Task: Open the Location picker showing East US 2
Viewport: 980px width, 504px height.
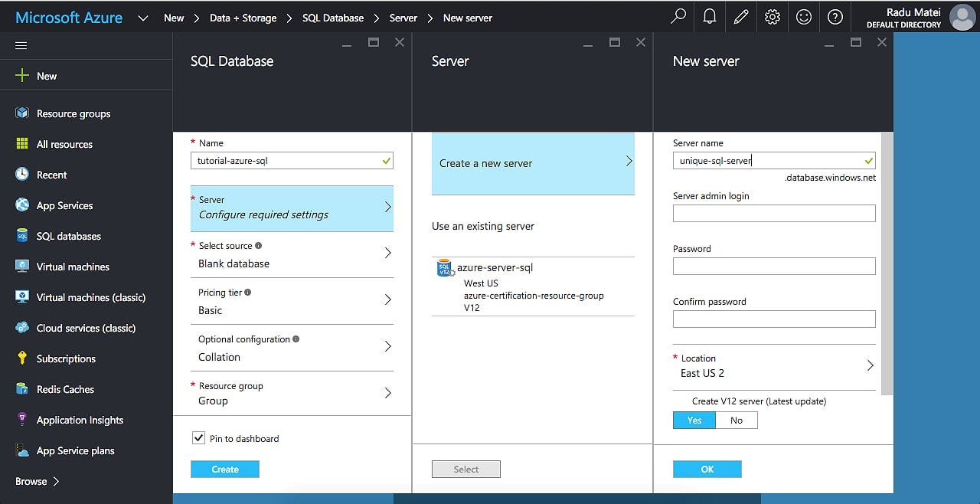Action: 773,367
